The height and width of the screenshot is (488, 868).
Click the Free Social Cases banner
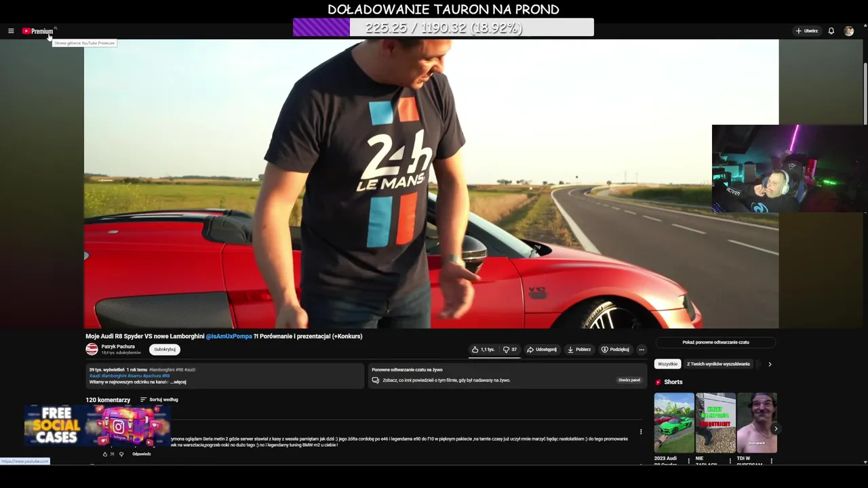[x=96, y=426]
